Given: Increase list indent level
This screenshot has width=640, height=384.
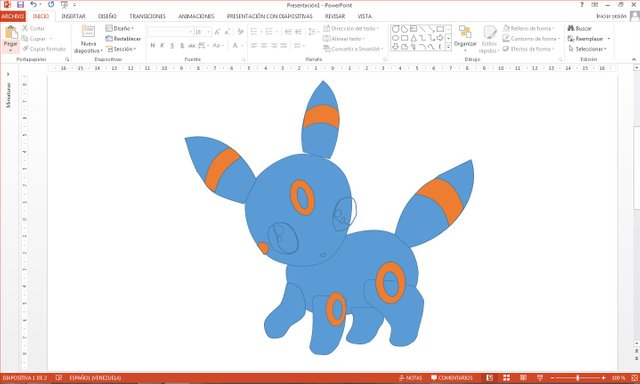Looking at the screenshot, I should point(298,32).
